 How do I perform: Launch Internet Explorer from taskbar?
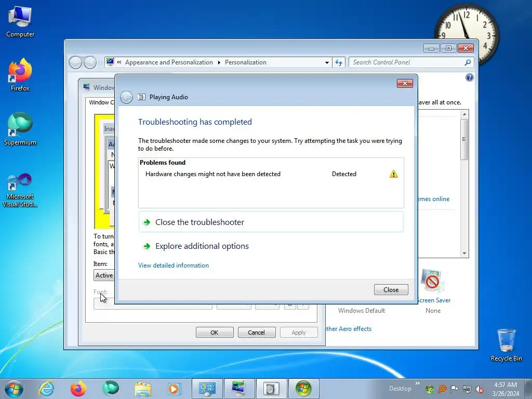(x=46, y=389)
